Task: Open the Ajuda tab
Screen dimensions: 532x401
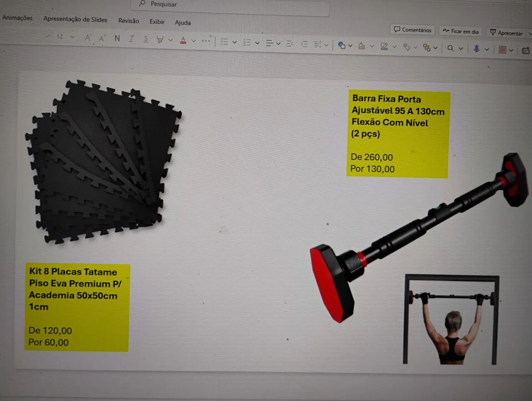Action: click(183, 22)
